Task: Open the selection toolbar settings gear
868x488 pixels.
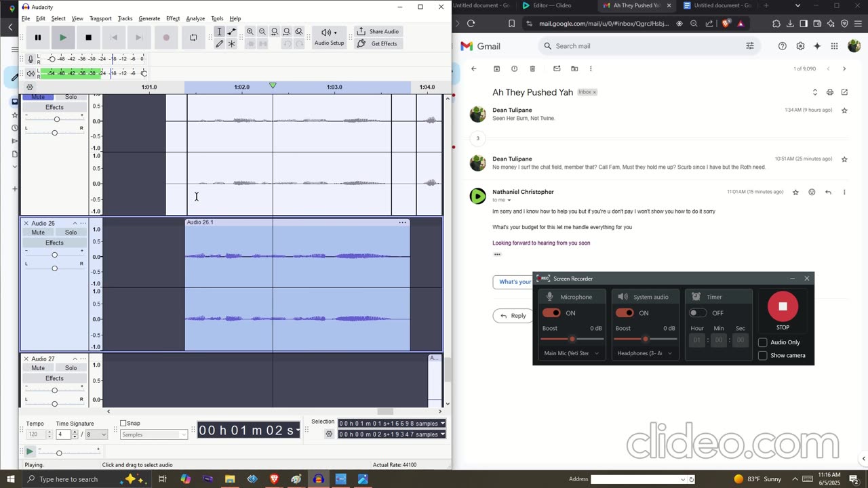Action: 329,434
